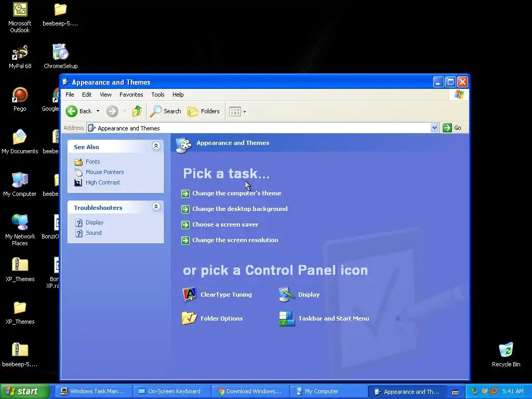The image size is (532, 399).
Task: Open the Help menu
Action: (178, 95)
